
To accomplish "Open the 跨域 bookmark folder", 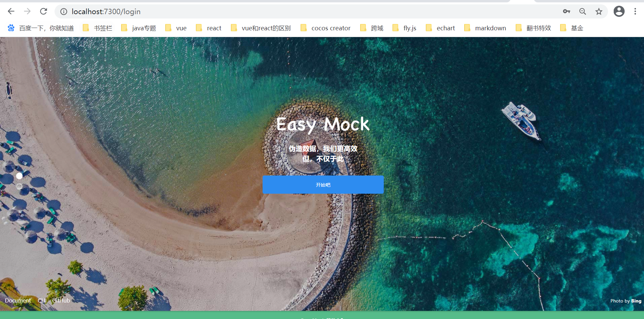I will pos(372,28).
